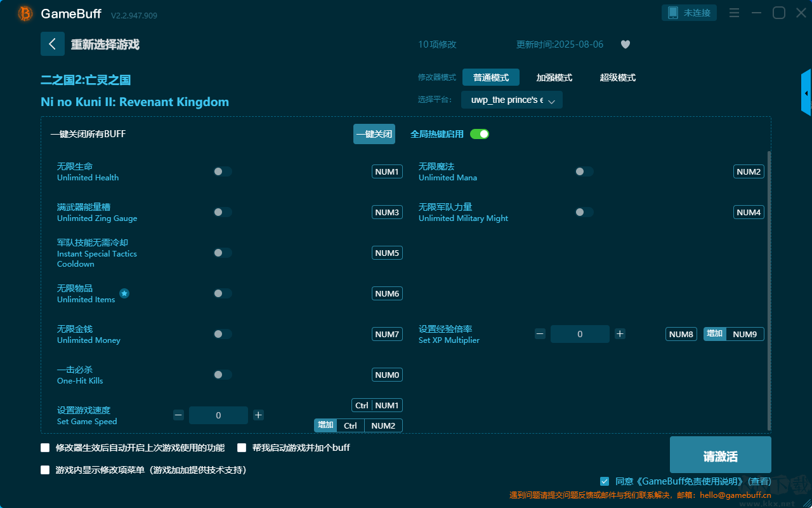Switch to 加强模式 mode tab
Viewport: 812px width, 508px height.
[x=554, y=77]
